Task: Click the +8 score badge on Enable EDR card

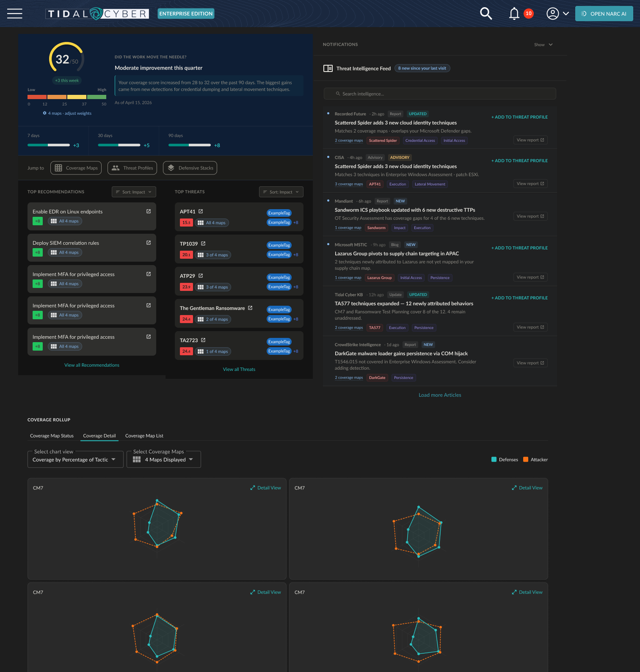Action: pos(38,221)
